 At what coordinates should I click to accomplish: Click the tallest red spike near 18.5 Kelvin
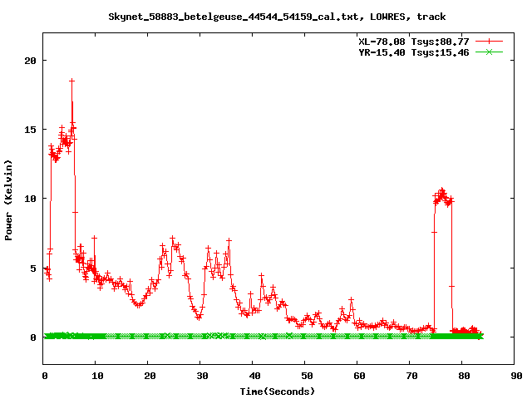point(71,81)
